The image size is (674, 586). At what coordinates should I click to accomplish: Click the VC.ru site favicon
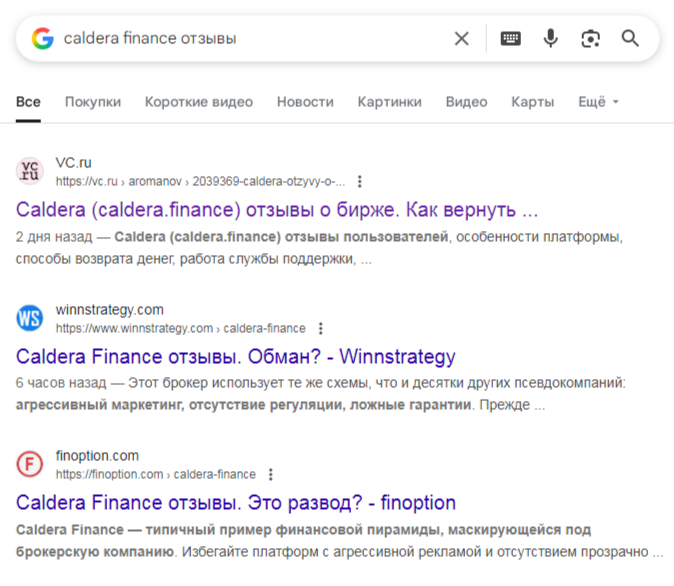point(31,171)
